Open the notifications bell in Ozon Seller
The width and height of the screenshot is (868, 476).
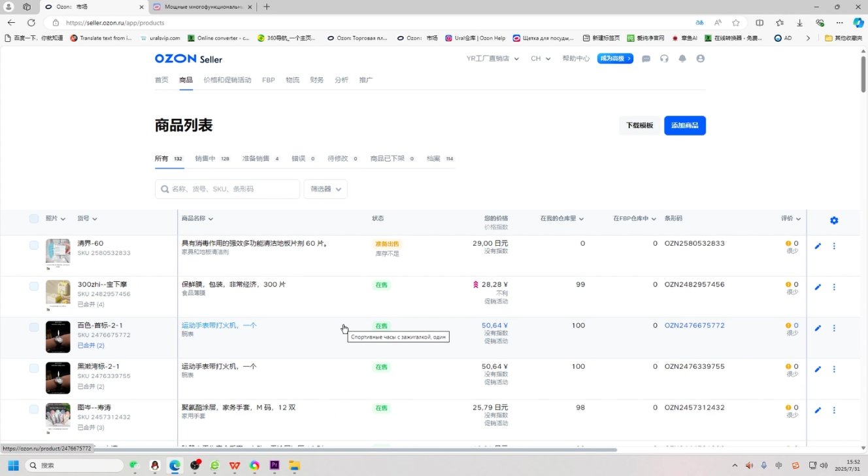(x=682, y=58)
